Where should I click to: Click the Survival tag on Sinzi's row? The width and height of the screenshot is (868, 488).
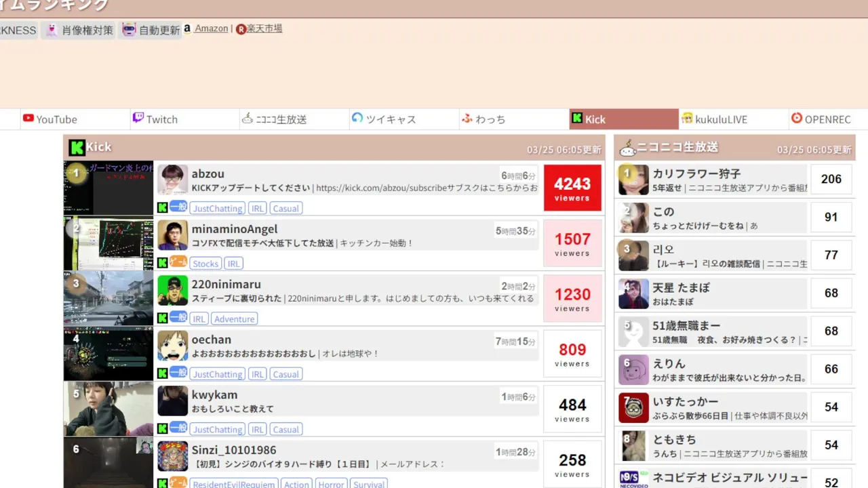[x=369, y=484]
